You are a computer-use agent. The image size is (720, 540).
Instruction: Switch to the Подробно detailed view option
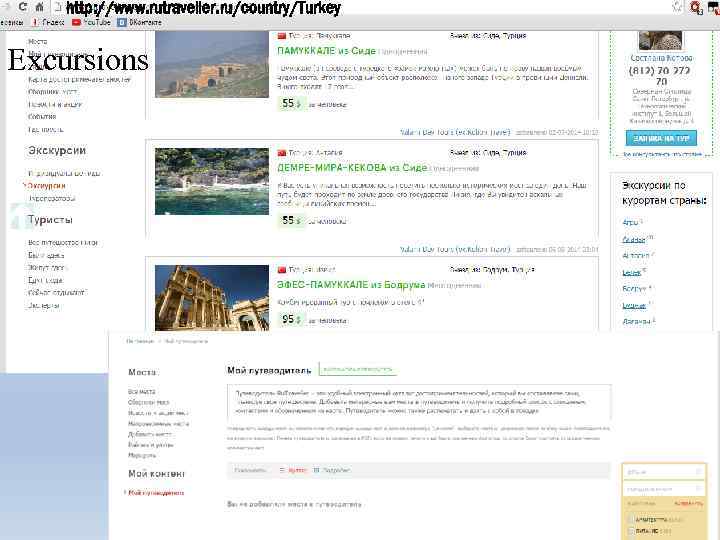tap(332, 470)
